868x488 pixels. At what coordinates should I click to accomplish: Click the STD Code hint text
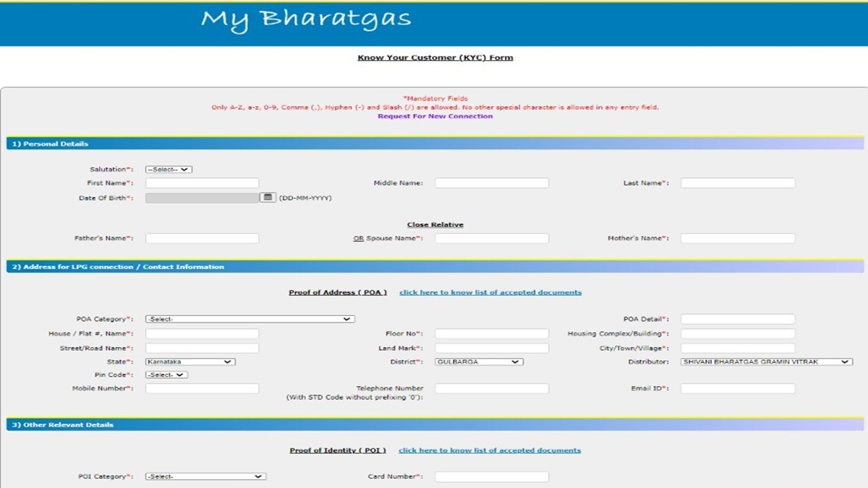354,398
